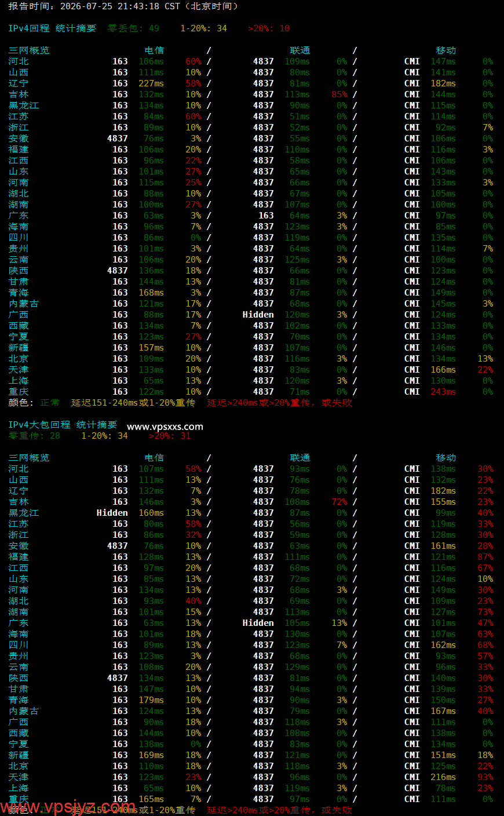504x816 pixels.
Task: Click "Hidden" carrier label in 黑龙江 电信 row
Action: (x=112, y=513)
